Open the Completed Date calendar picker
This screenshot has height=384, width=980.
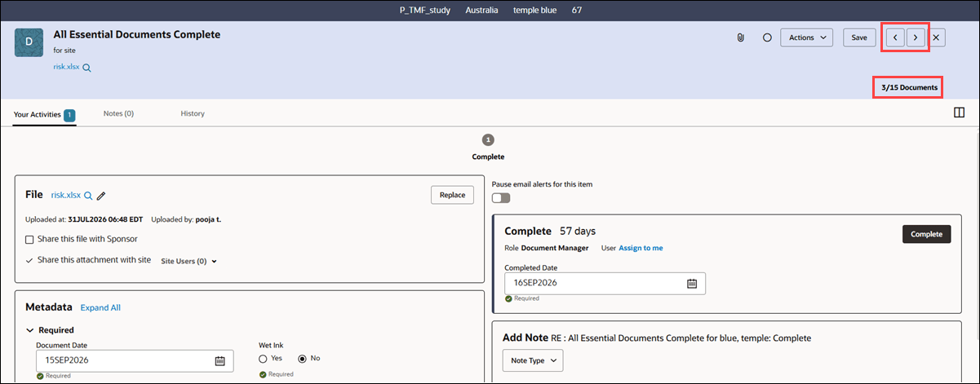[692, 283]
